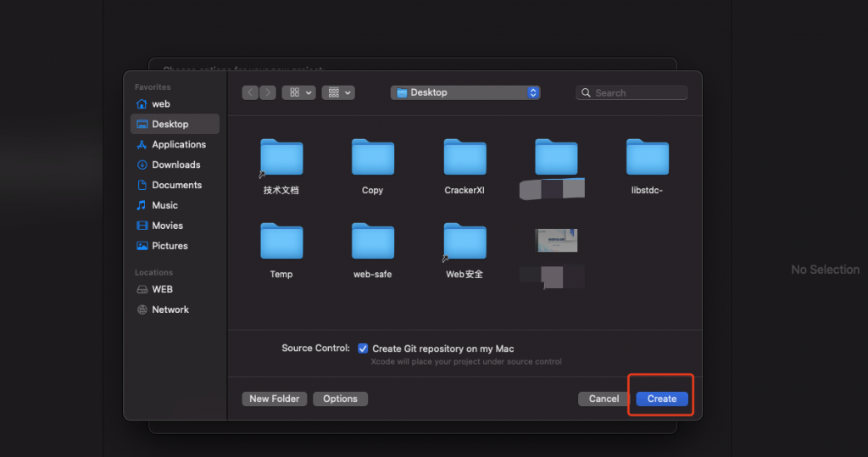Open the icon view mode dropdown
The height and width of the screenshot is (457, 868).
coord(298,92)
